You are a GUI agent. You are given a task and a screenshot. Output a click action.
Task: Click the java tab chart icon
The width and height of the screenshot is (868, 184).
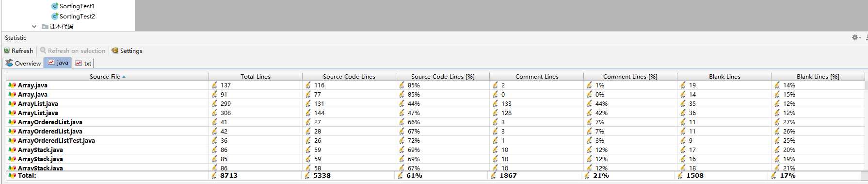pyautogui.click(x=51, y=63)
